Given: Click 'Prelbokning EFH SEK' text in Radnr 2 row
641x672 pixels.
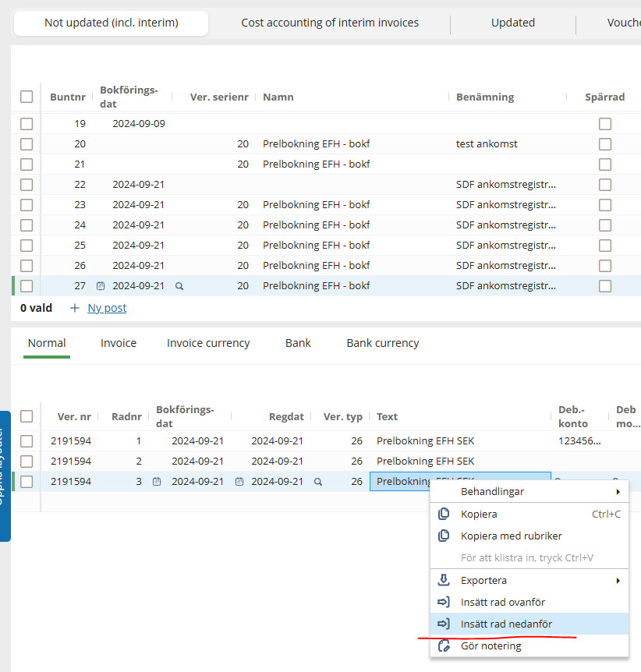Looking at the screenshot, I should pyautogui.click(x=425, y=462).
